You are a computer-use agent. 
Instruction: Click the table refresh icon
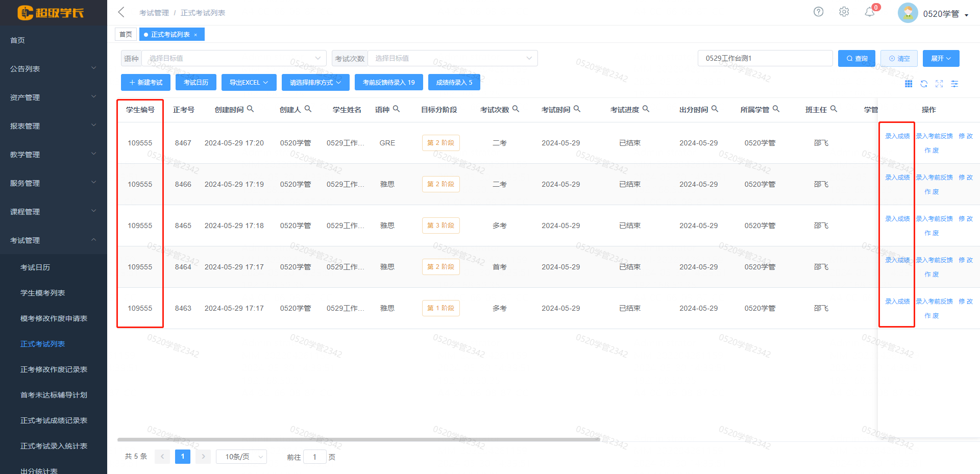coord(924,84)
